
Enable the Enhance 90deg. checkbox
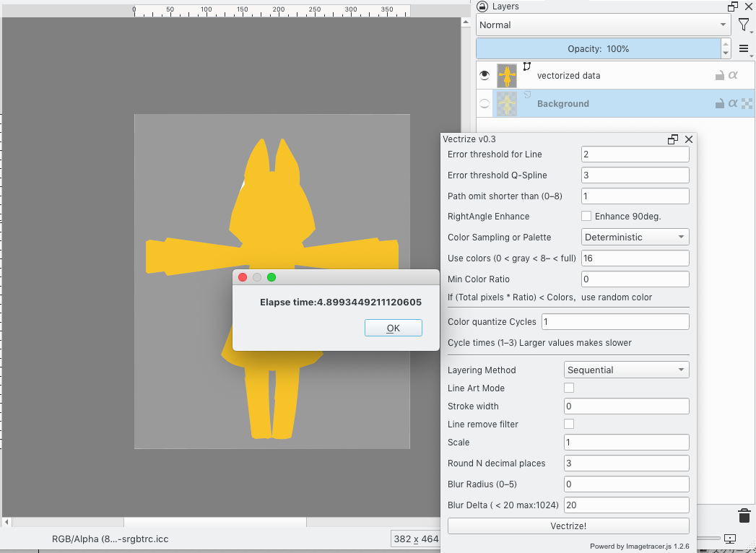586,216
